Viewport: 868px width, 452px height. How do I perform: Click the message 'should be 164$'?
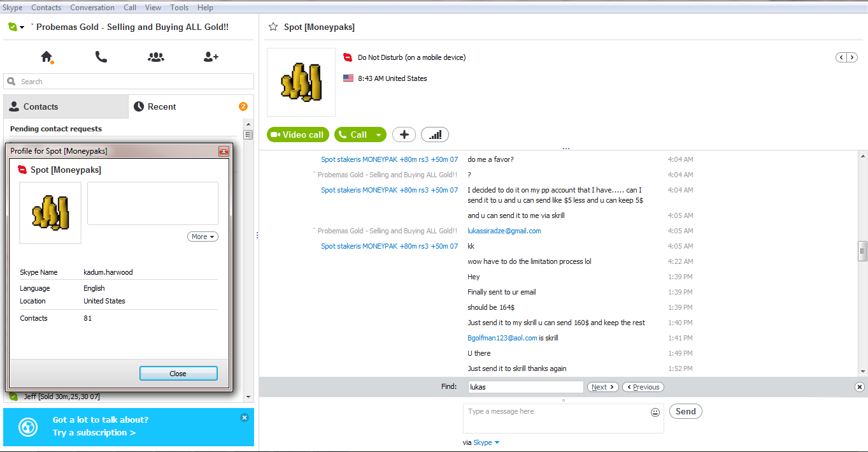click(490, 307)
